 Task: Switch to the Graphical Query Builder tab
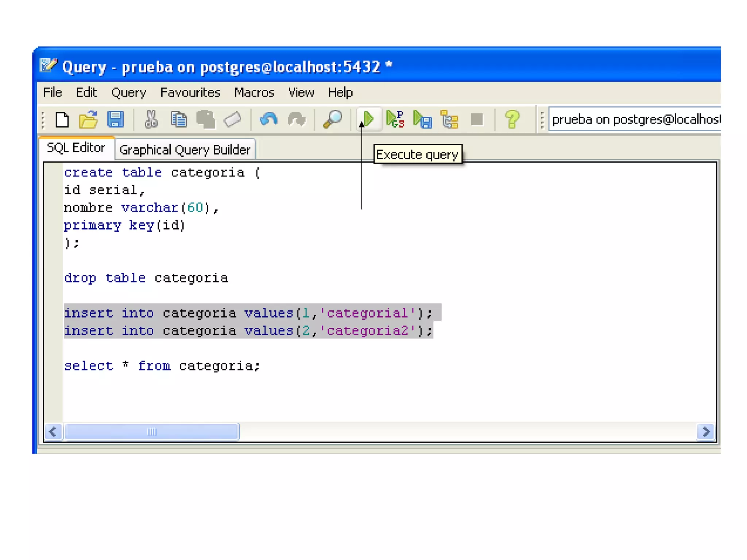(185, 150)
